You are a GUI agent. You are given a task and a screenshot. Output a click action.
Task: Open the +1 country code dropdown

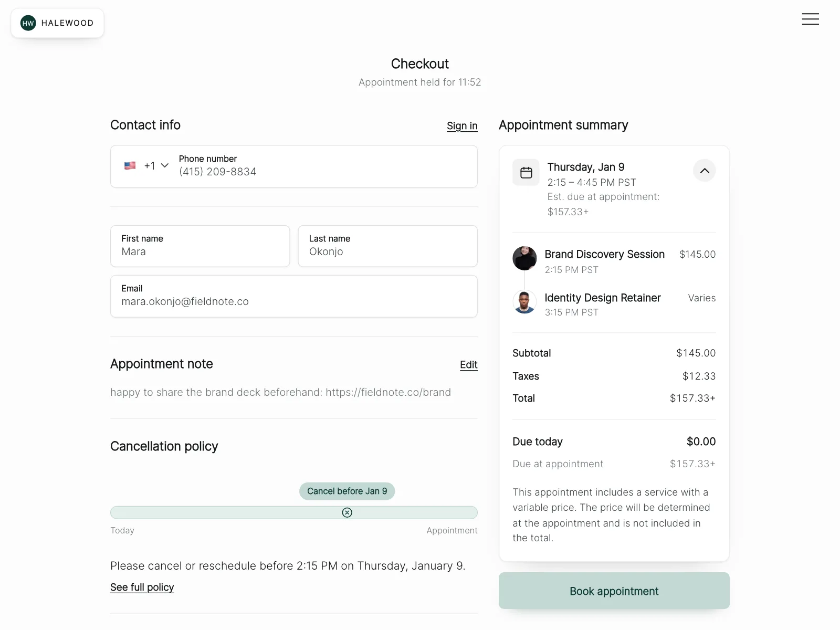[156, 166]
